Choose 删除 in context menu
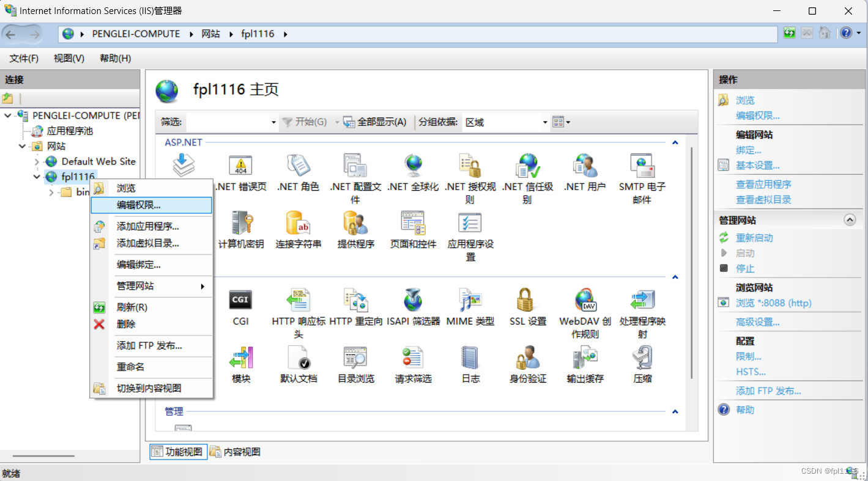868x481 pixels. 151,325
